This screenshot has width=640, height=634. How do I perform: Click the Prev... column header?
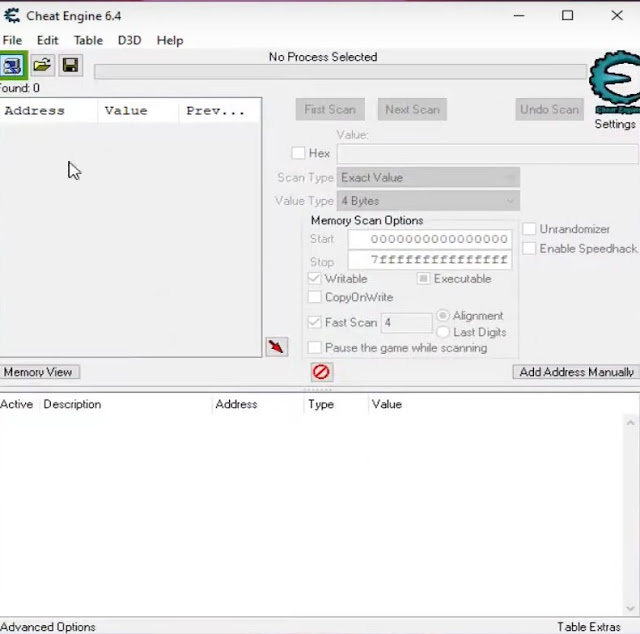coord(220,111)
